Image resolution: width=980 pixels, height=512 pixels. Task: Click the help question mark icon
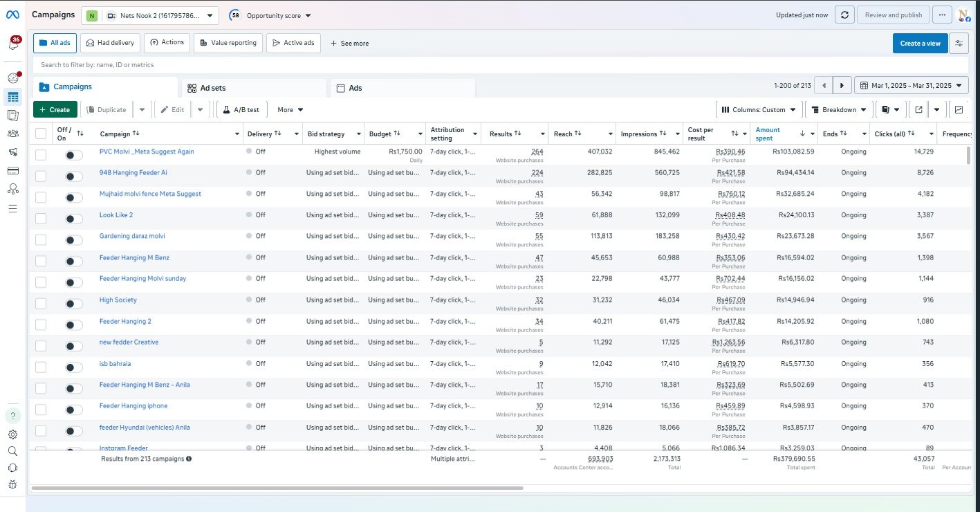click(13, 416)
